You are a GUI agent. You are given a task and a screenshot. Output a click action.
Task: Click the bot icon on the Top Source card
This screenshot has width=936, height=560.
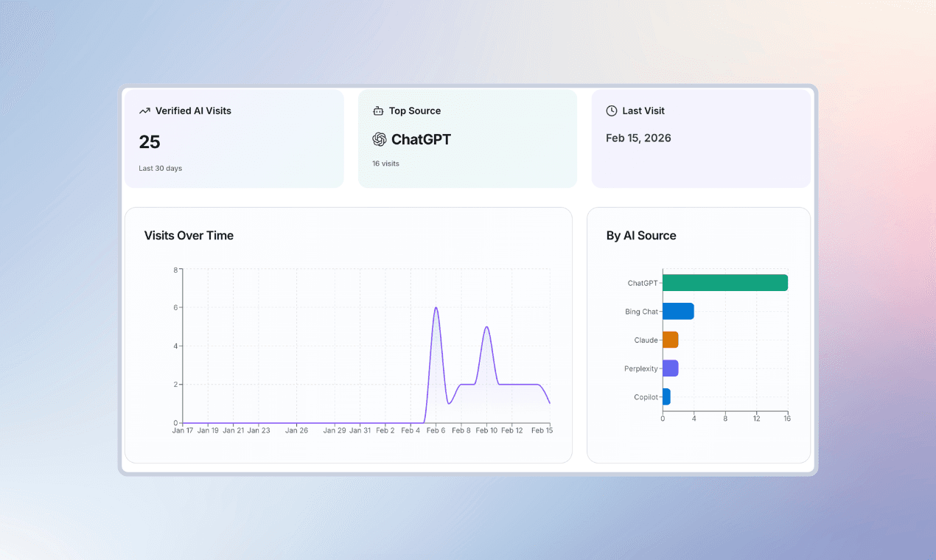coord(378,110)
